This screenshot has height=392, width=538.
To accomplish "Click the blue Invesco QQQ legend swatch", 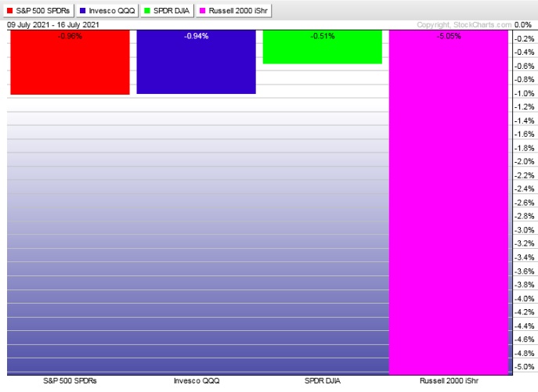I will (x=83, y=11).
